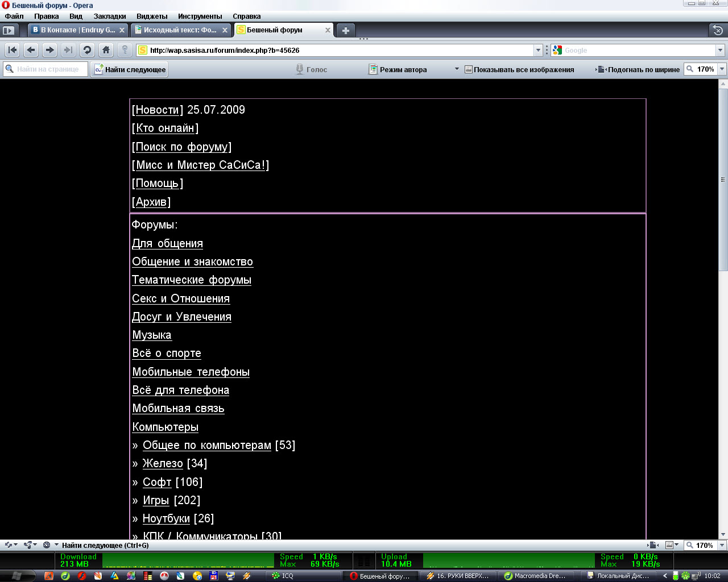The image size is (728, 582).
Task: Click the Rewind navigation button
Action: (13, 50)
